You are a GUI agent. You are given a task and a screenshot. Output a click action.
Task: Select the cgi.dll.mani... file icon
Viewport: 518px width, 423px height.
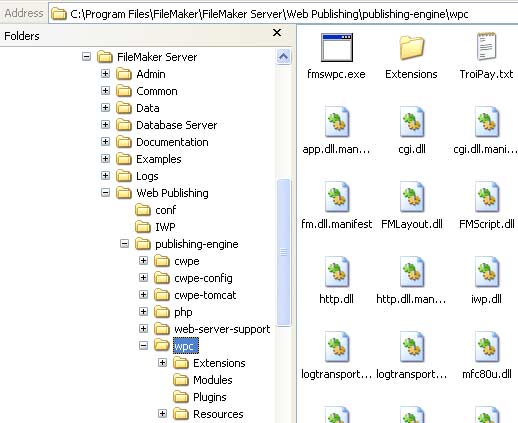pos(487,122)
